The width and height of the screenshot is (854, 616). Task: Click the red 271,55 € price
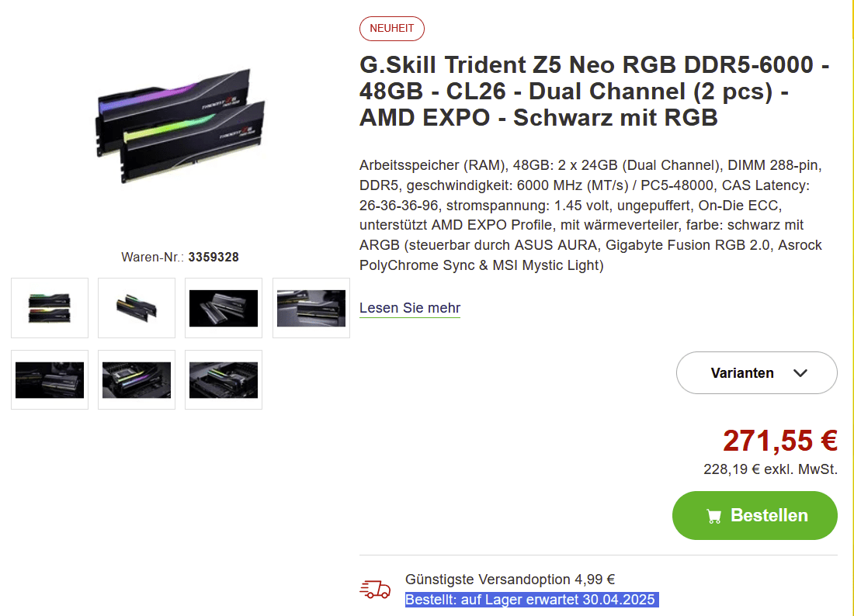(x=780, y=441)
